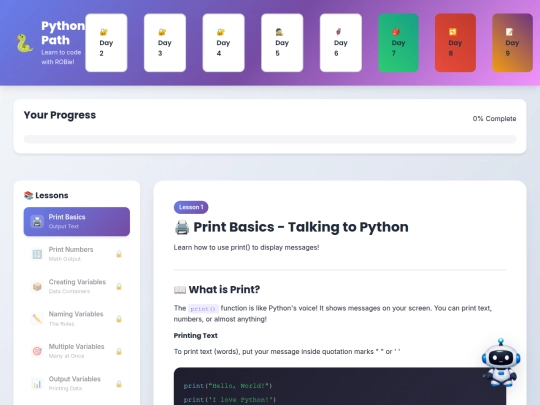Click the box icon for Creating Variables
This screenshot has height=405, width=540.
(x=37, y=287)
